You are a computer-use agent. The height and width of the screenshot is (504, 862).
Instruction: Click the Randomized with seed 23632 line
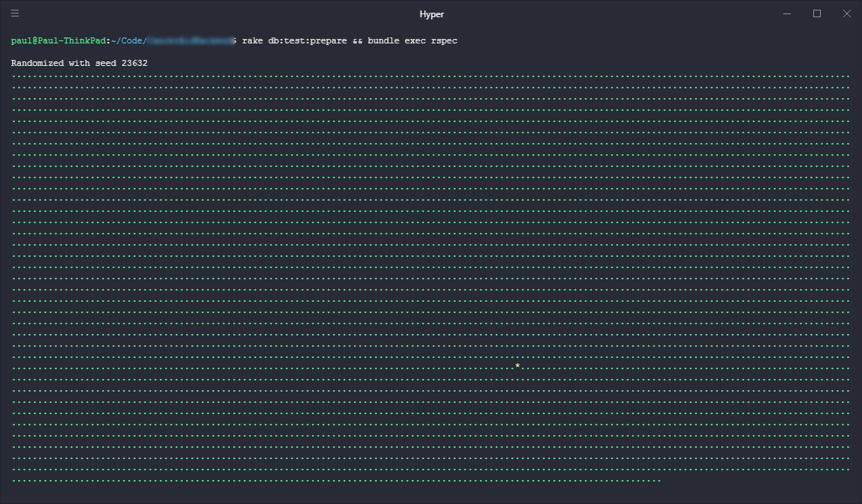79,63
